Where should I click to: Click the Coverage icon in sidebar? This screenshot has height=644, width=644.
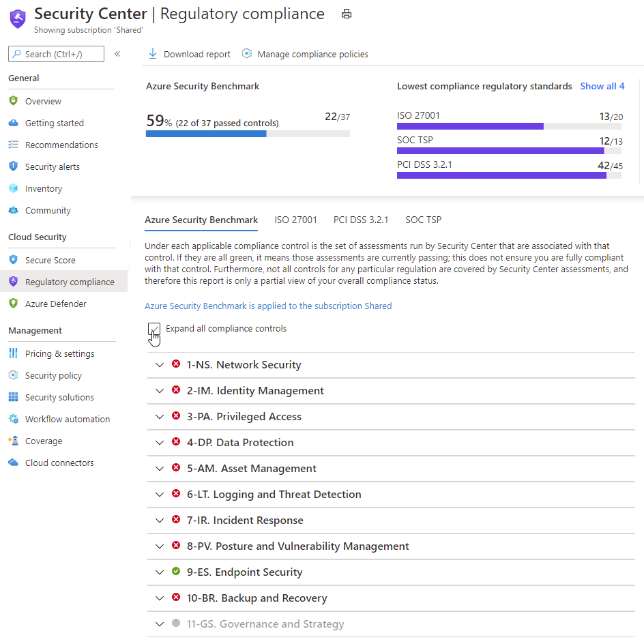[x=14, y=440]
